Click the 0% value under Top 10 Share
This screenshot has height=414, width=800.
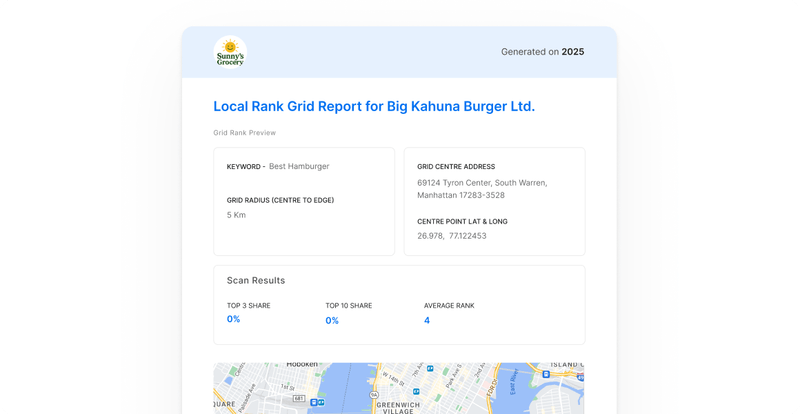pyautogui.click(x=332, y=321)
